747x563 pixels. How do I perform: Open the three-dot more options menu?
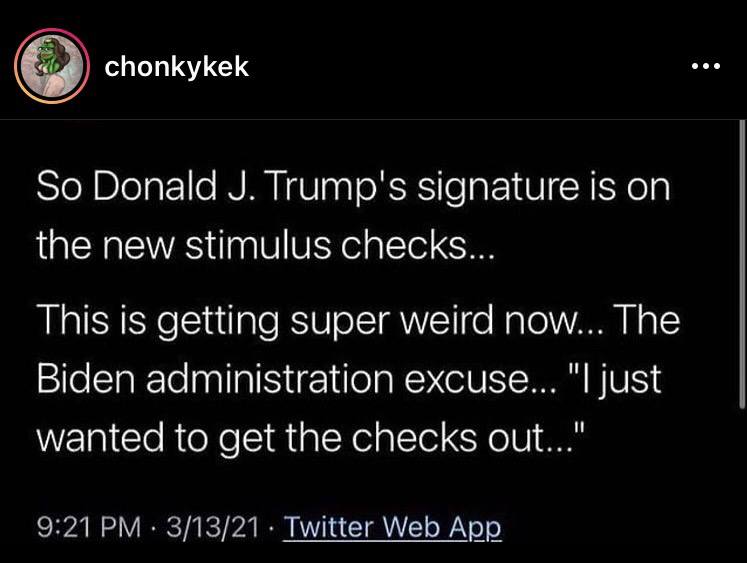tap(705, 69)
